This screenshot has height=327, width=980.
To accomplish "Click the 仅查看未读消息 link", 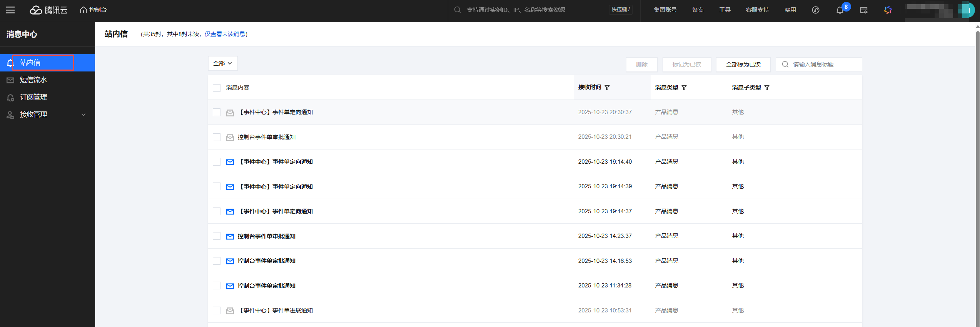I will (x=225, y=34).
